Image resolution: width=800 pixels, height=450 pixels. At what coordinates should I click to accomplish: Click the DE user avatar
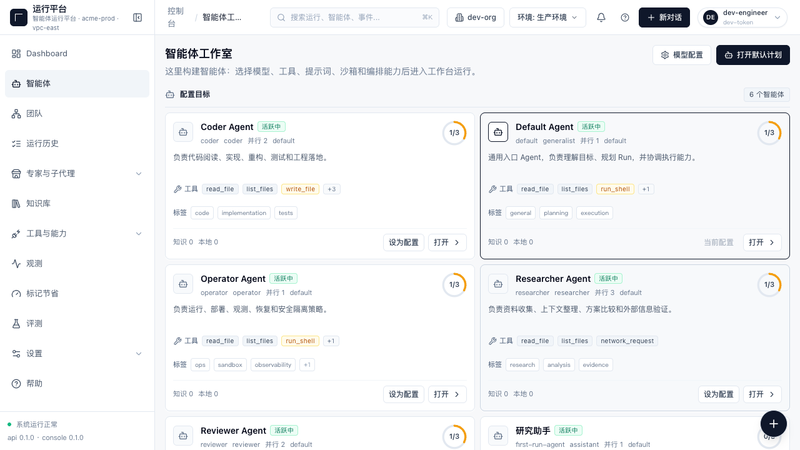(x=710, y=17)
